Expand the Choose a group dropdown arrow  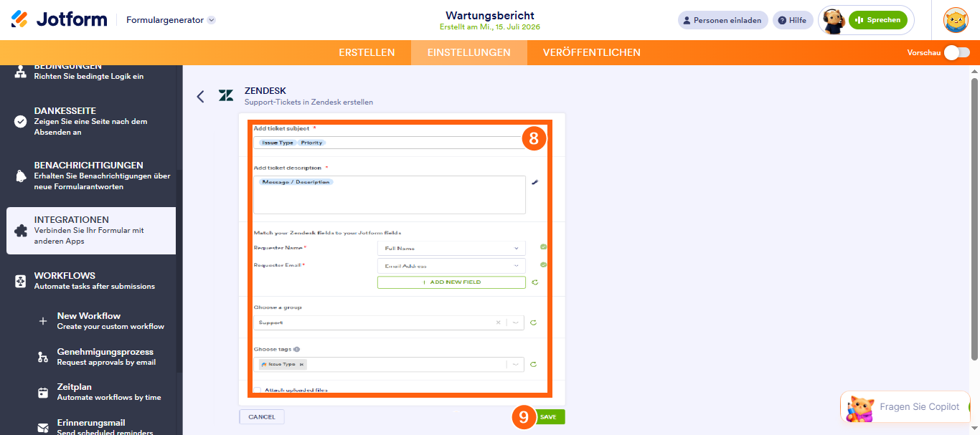[515, 323]
